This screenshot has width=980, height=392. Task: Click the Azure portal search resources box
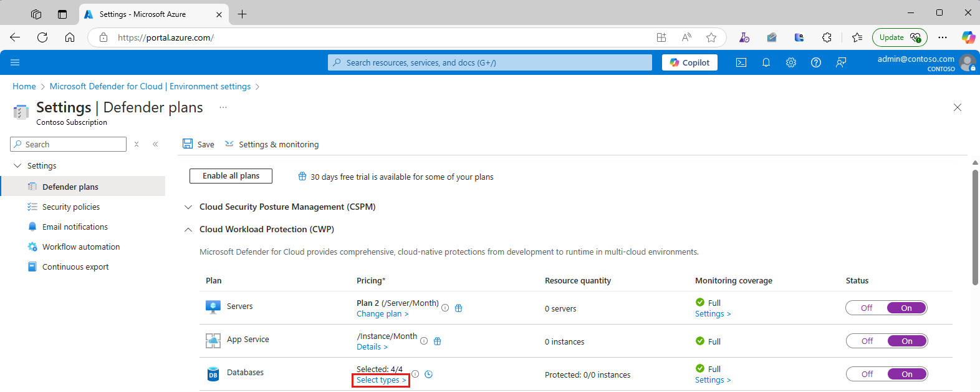(x=490, y=62)
